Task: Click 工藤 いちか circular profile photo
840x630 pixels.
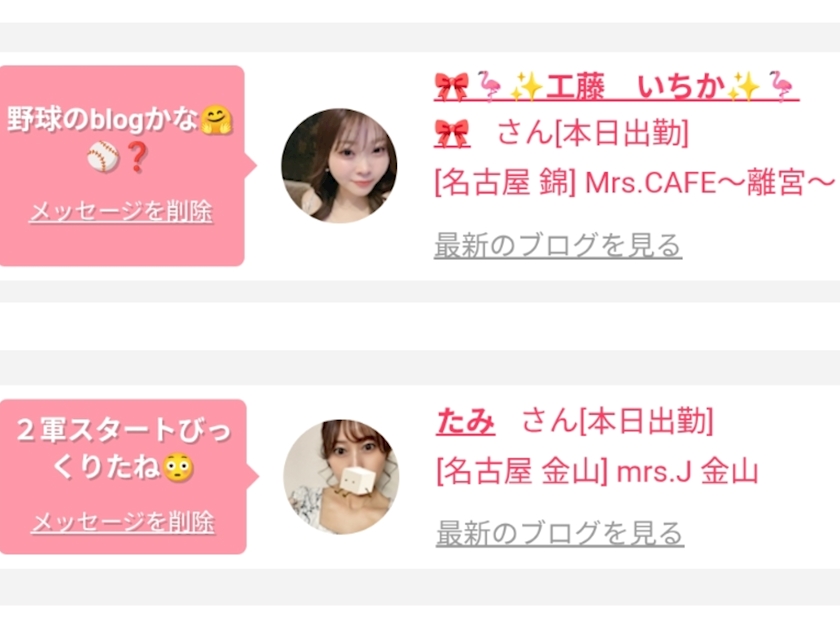Action: tap(339, 166)
